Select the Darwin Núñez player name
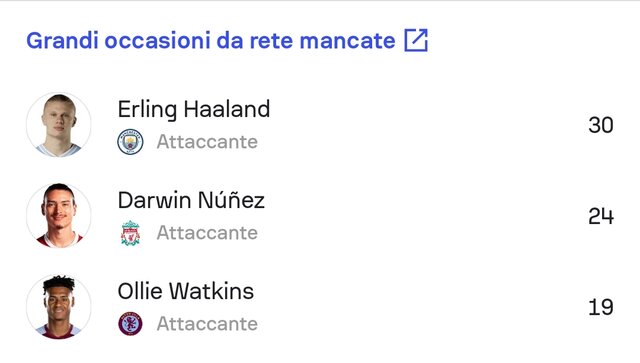Screen dimensions: 640x363 point(191,200)
